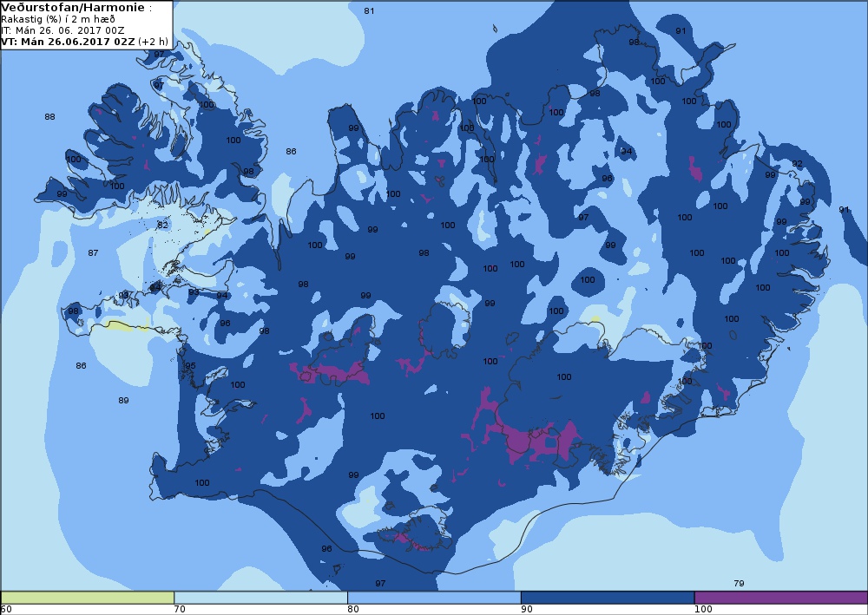Click the humidity value 95 on the map

[190, 365]
